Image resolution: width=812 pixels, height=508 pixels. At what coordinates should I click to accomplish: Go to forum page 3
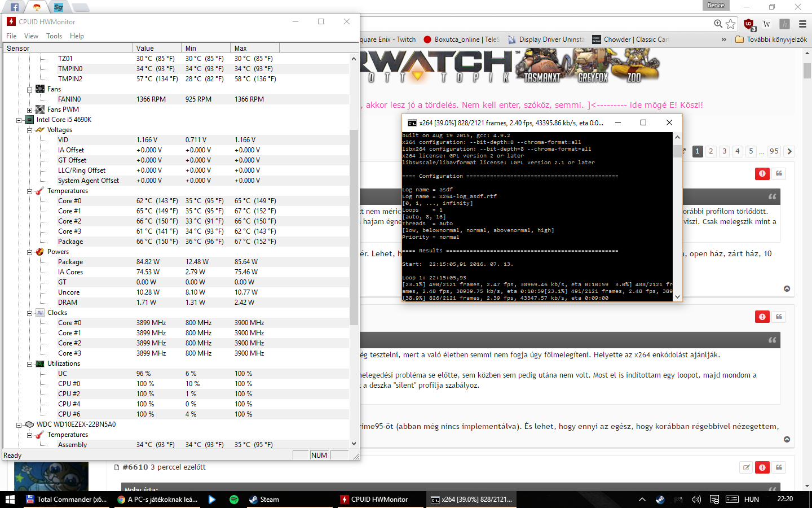(725, 151)
